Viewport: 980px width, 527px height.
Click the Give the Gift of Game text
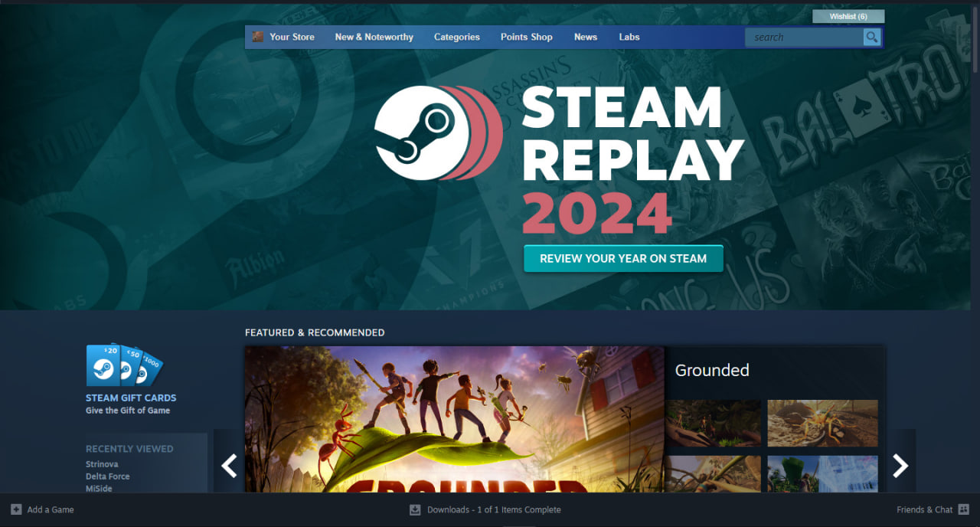(128, 411)
